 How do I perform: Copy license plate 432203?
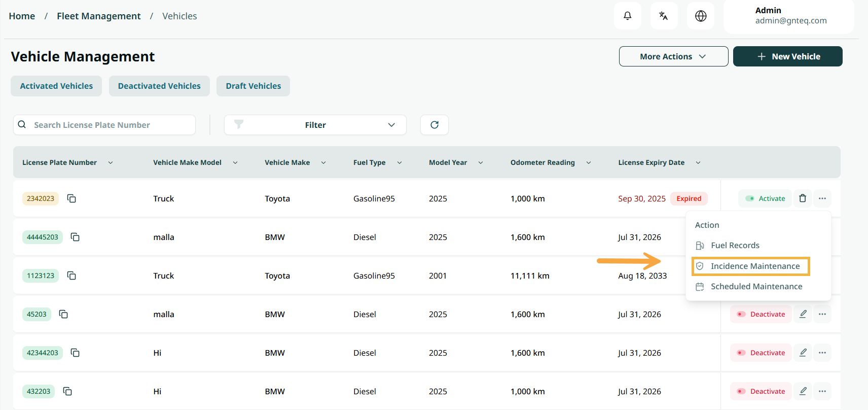(67, 391)
